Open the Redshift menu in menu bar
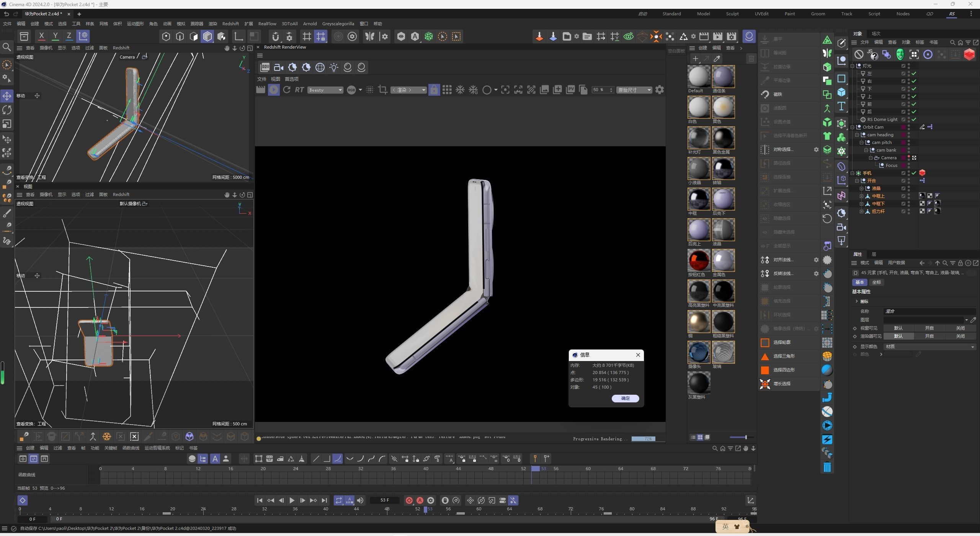 click(x=230, y=24)
